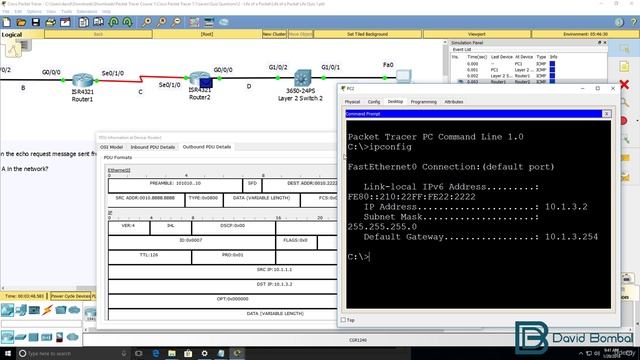Open the Settings gear from the taskbar
The image size is (640, 360).
point(204,353)
